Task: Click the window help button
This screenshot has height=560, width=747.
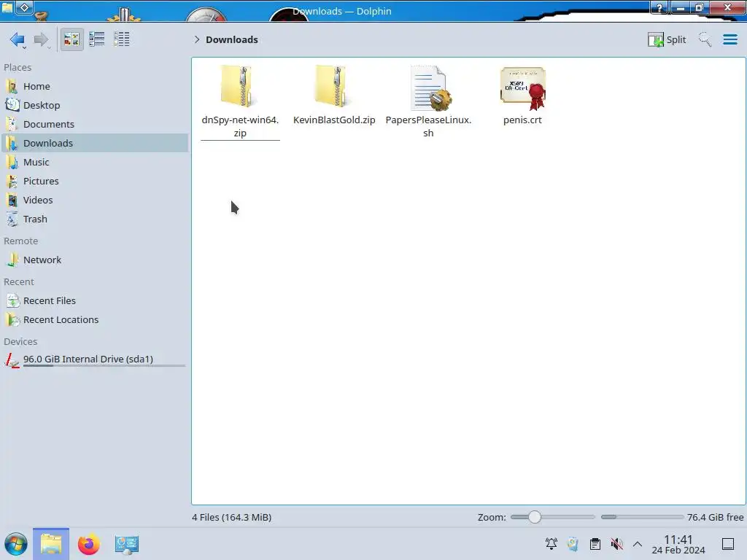Action: (x=659, y=7)
